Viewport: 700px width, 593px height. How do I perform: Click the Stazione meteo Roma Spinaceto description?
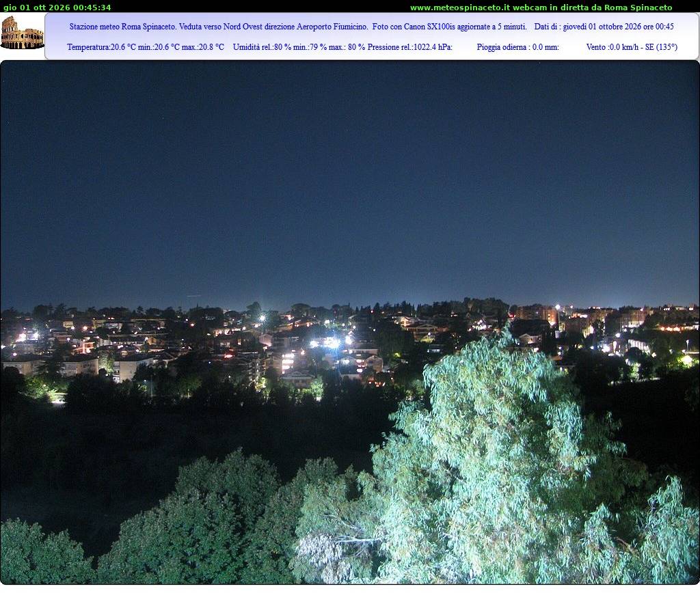[x=122, y=27]
